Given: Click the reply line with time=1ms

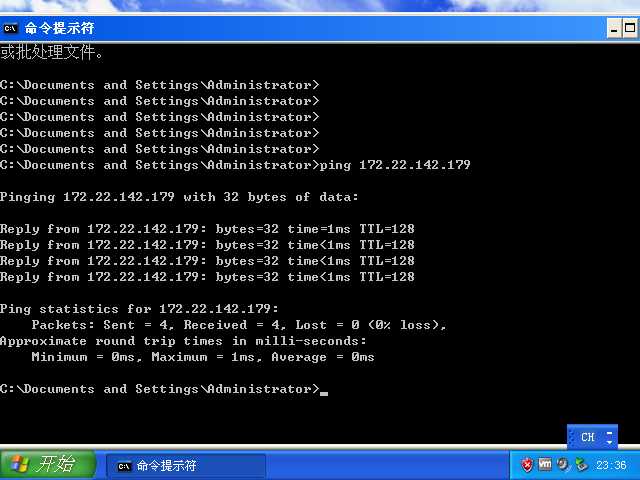Looking at the screenshot, I should click(x=207, y=229).
